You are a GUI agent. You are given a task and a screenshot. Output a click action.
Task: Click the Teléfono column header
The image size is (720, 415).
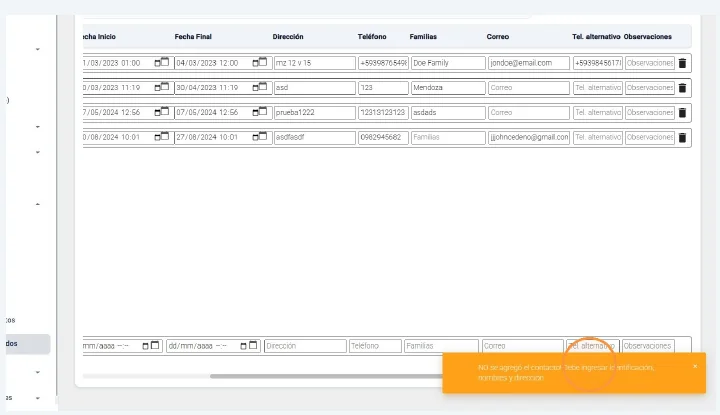click(x=372, y=37)
